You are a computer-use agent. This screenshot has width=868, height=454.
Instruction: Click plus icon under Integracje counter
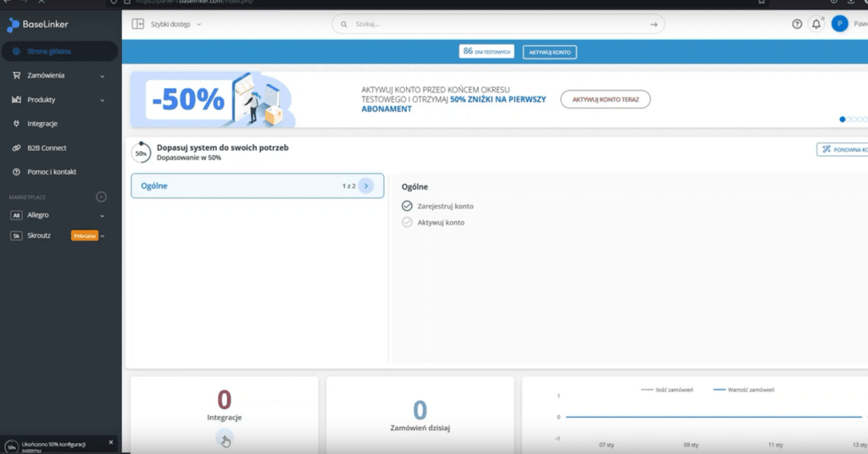pyautogui.click(x=224, y=437)
